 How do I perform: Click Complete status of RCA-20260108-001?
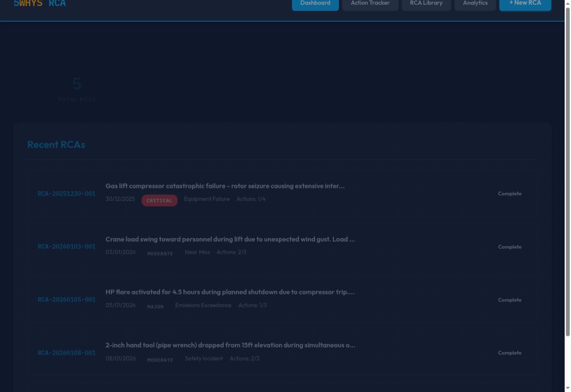[510, 353]
